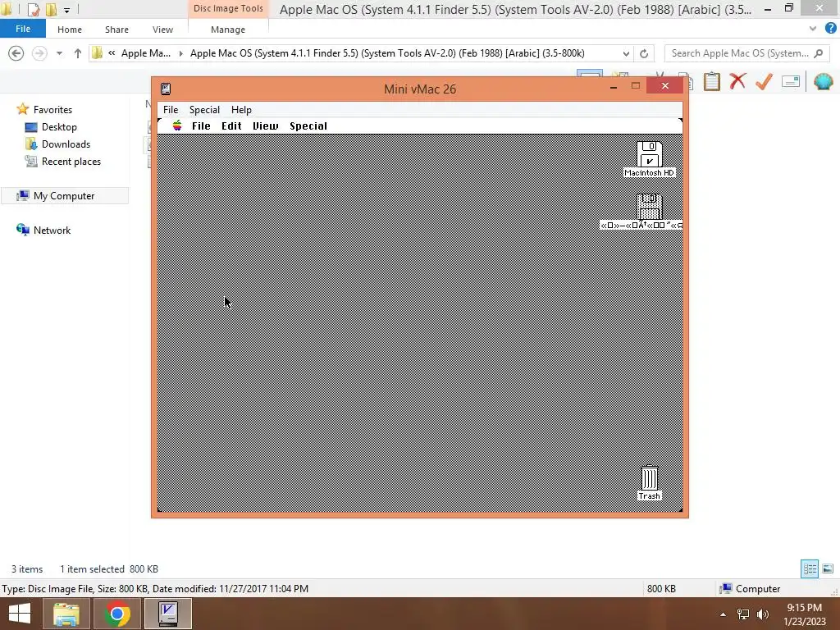Viewport: 840px width, 630px height.
Task: Click '1 item selected' status text
Action: tap(92, 569)
